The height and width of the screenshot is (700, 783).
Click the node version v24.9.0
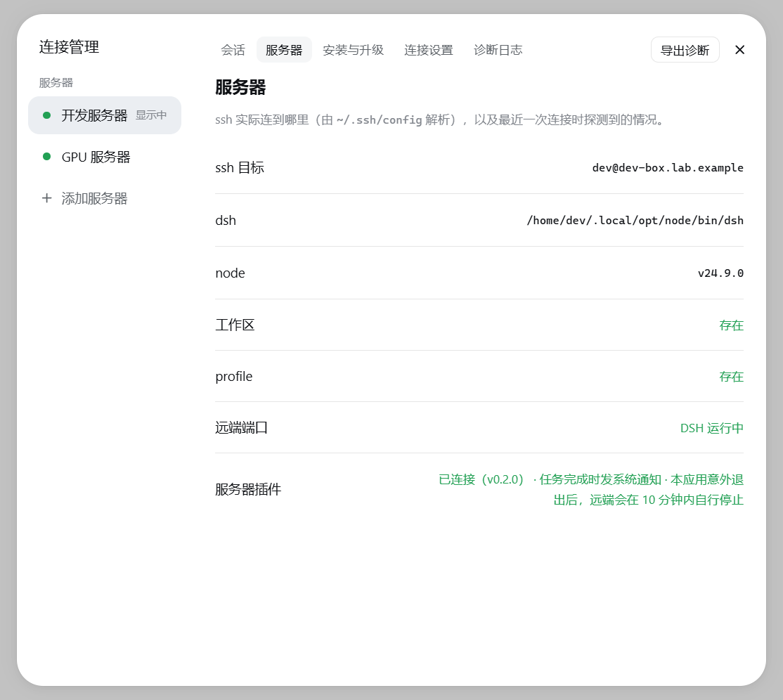tap(720, 273)
